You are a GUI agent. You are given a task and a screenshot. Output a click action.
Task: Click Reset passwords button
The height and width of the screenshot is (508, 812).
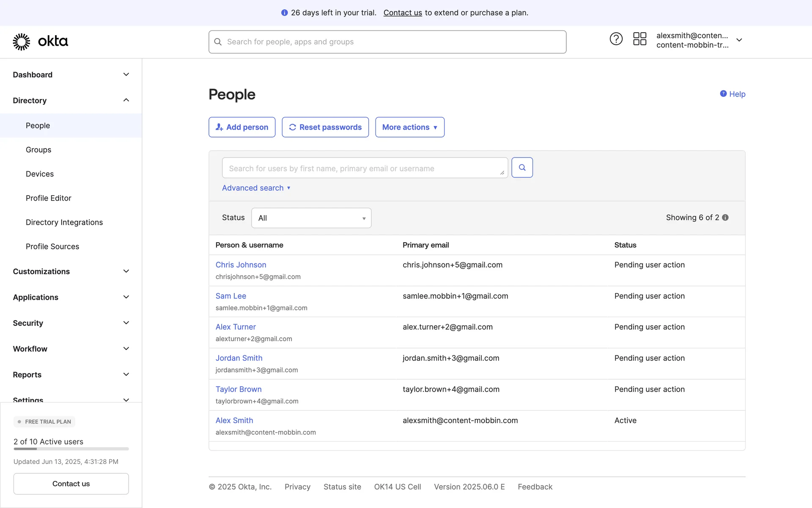pos(325,127)
